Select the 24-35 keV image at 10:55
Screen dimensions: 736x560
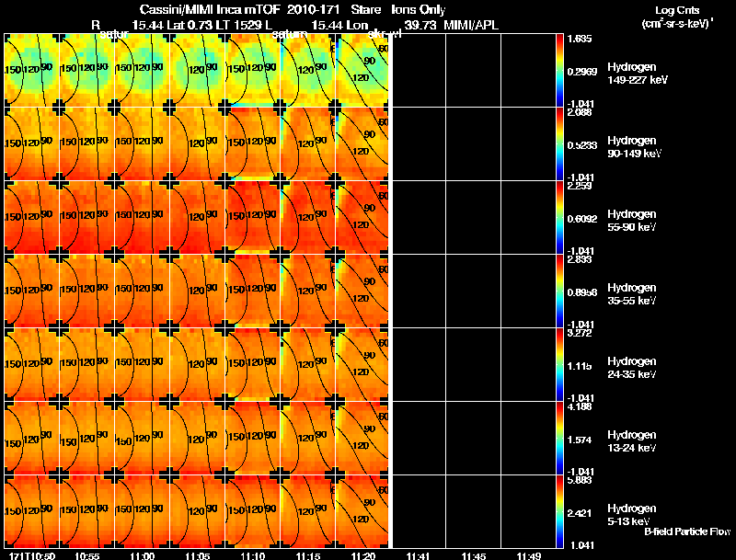tap(86, 364)
